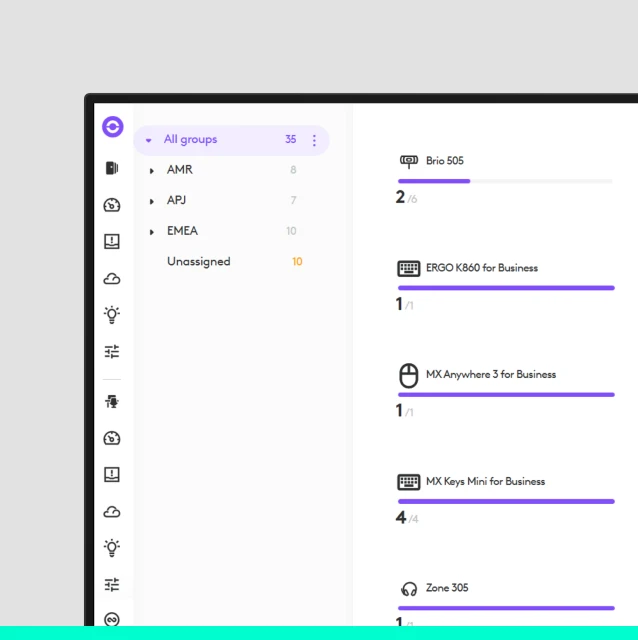
Task: Click the Brio 505 device name
Action: [x=445, y=161]
